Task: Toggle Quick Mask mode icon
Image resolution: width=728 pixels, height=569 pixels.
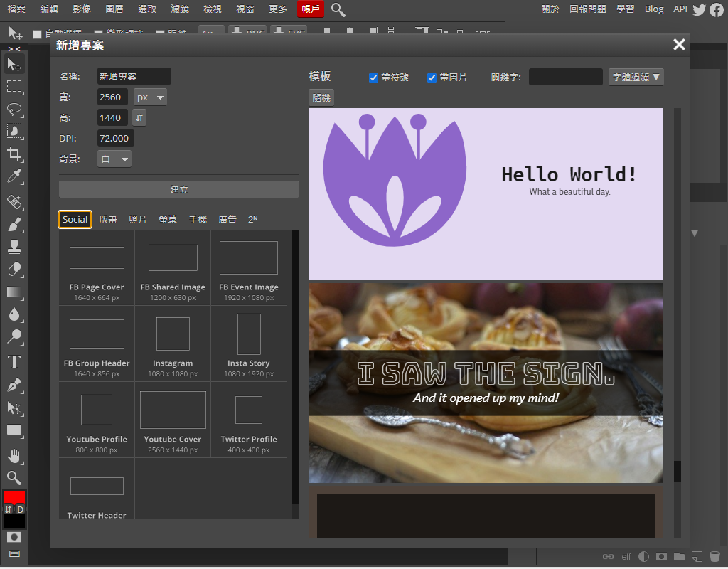Action: 14,537
